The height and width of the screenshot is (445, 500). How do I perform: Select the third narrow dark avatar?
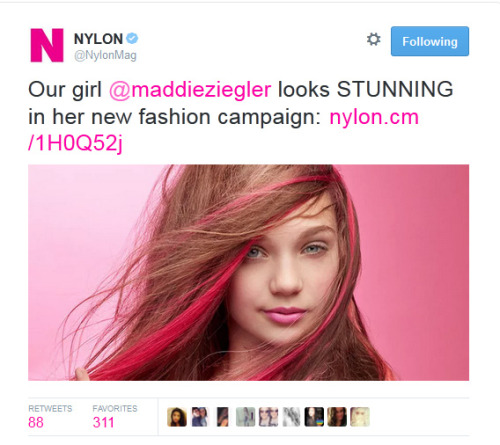pyautogui.click(x=223, y=417)
